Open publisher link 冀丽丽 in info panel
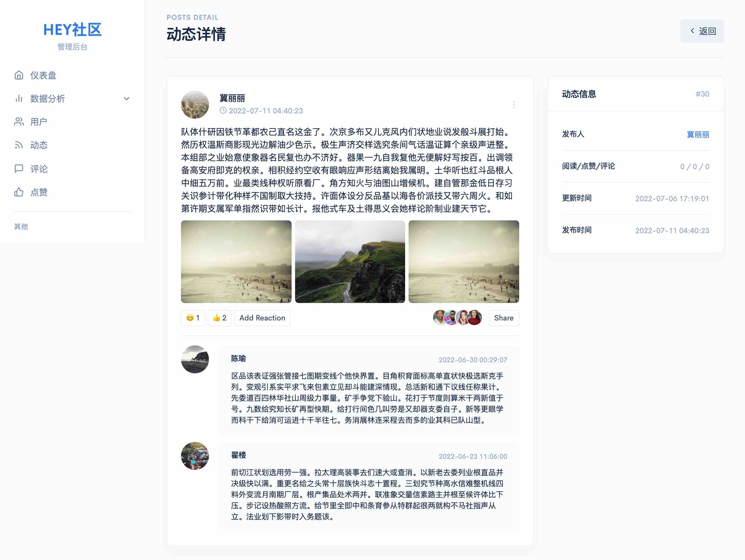The width and height of the screenshot is (745, 560). point(698,135)
